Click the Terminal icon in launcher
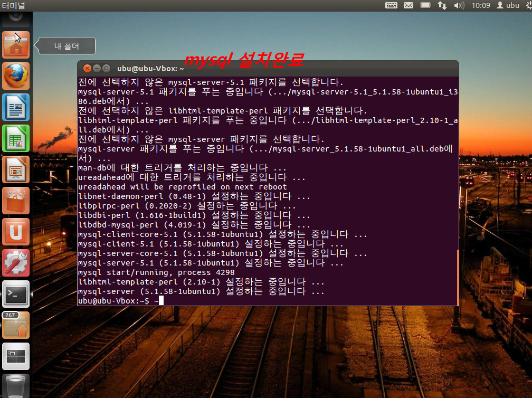This screenshot has height=398, width=532. click(16, 295)
